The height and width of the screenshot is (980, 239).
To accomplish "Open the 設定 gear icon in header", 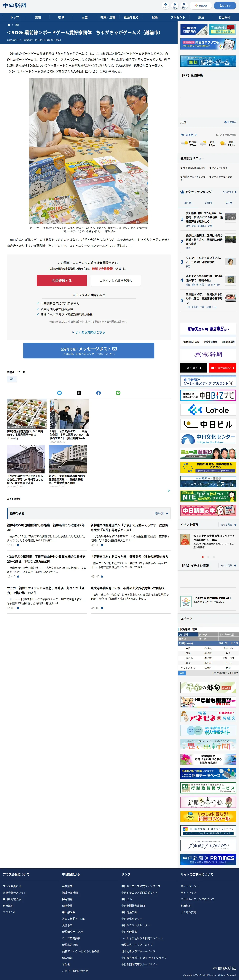I will (x=175, y=6).
